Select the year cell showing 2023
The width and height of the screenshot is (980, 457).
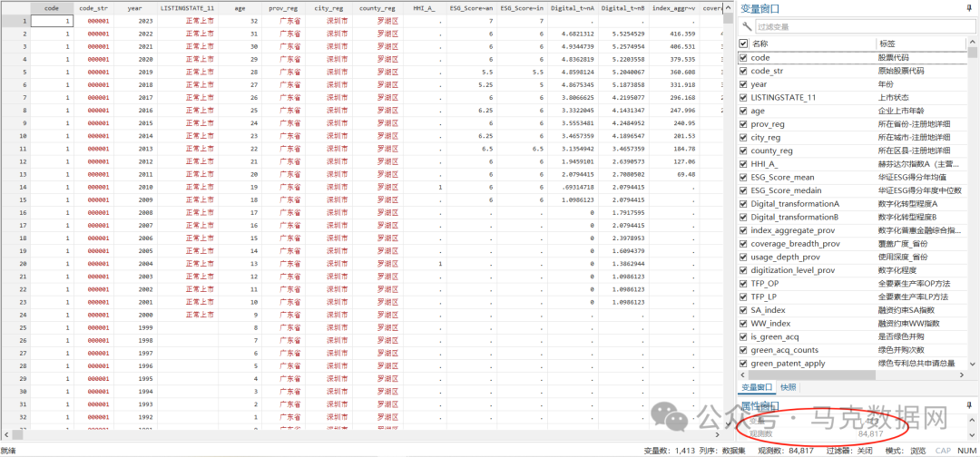coord(134,21)
